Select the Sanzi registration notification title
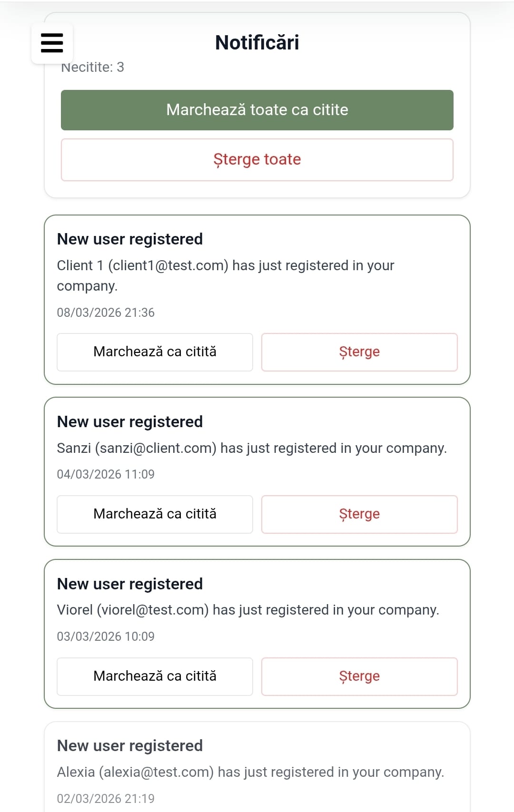 (x=130, y=422)
